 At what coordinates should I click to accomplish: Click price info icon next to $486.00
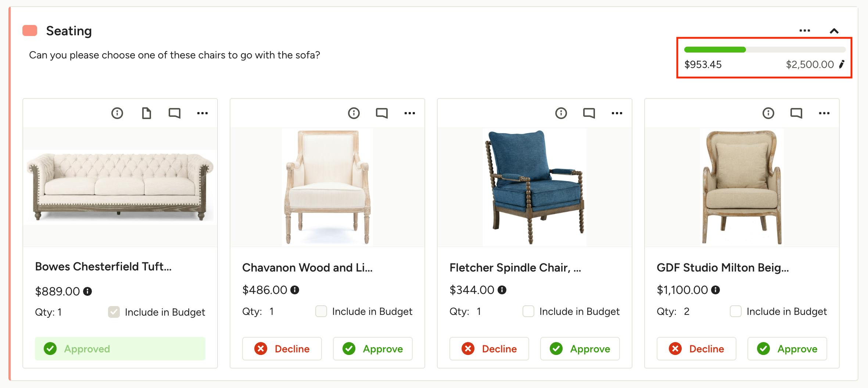(295, 290)
